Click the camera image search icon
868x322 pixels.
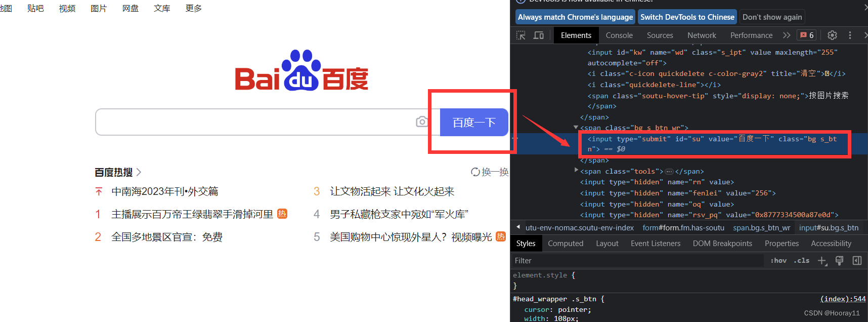[422, 122]
